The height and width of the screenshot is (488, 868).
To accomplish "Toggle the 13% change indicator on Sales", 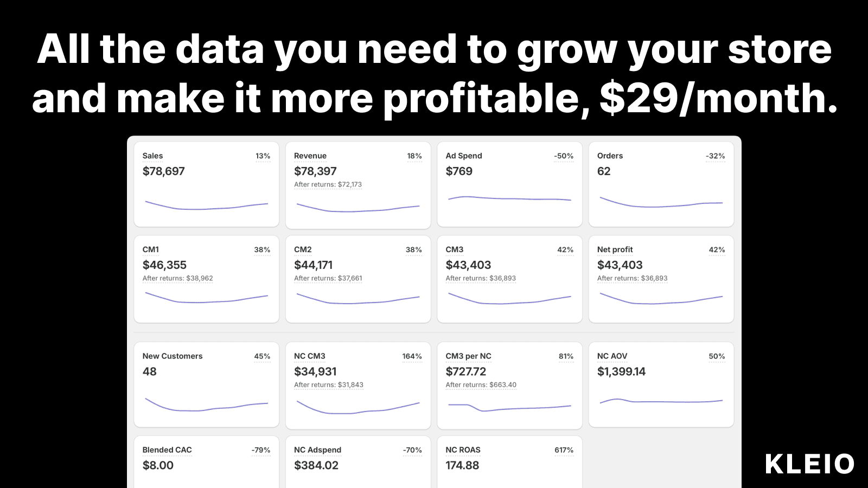I will click(x=263, y=156).
